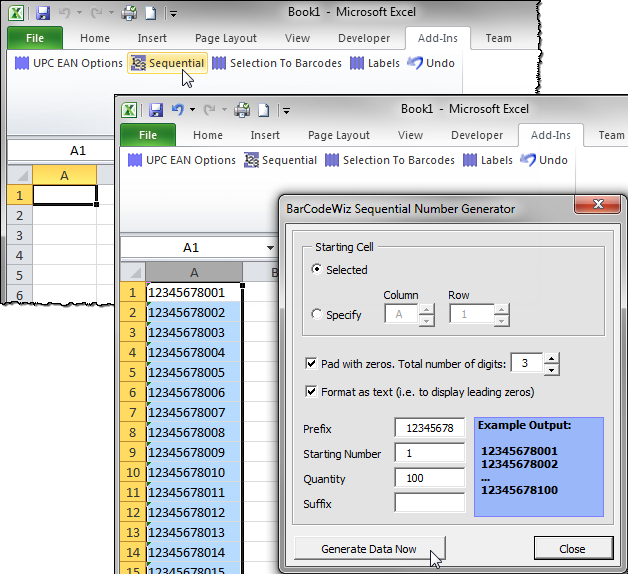Screen dimensions: 628x574
Task: Click Selection To Barcodes in front window
Action: 390,160
